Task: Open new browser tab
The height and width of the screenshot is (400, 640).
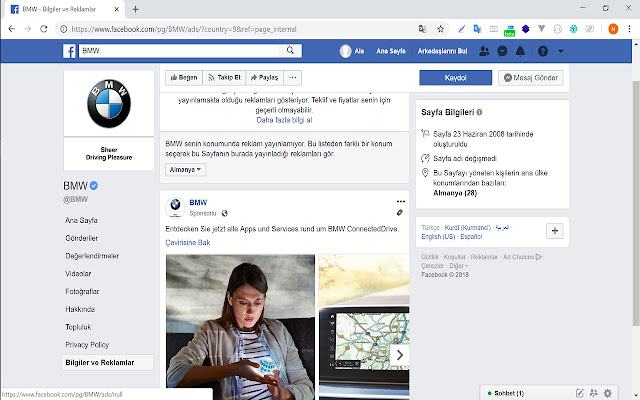Action: 136,9
